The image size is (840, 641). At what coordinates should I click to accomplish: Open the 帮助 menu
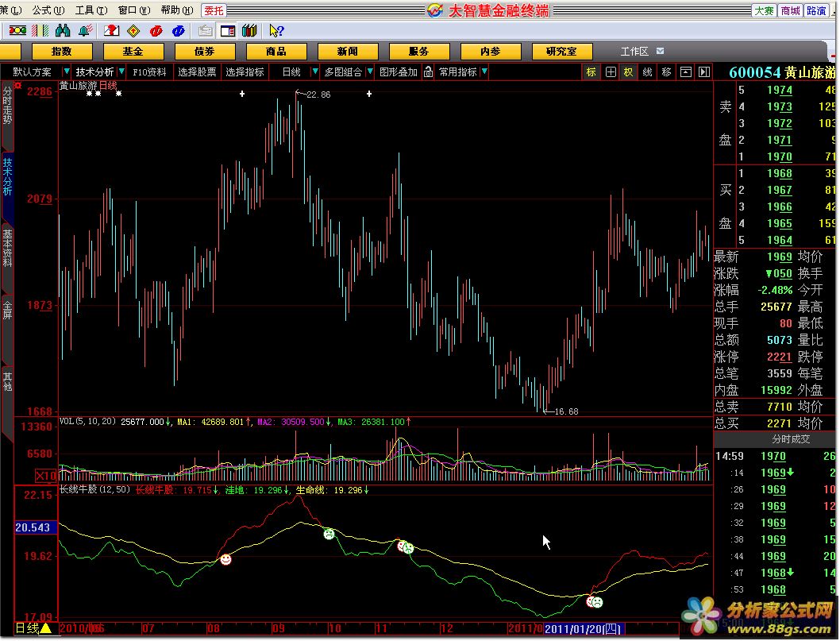[177, 10]
